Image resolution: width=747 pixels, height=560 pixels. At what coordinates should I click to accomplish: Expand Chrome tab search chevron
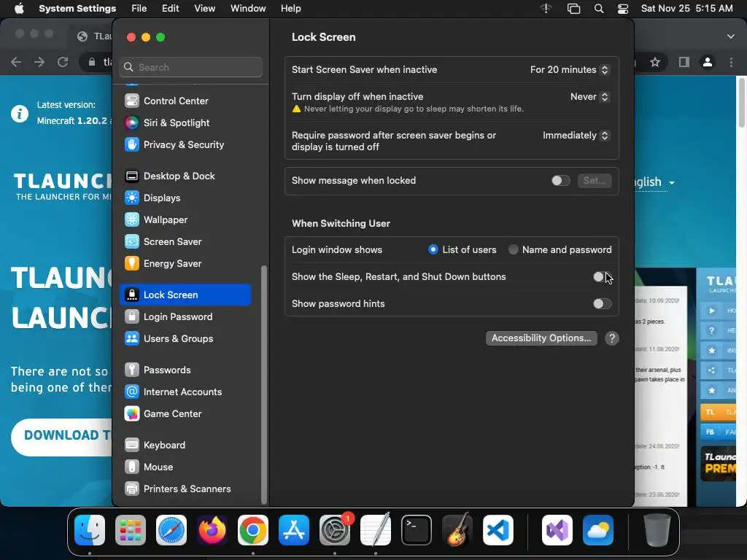click(x=731, y=36)
